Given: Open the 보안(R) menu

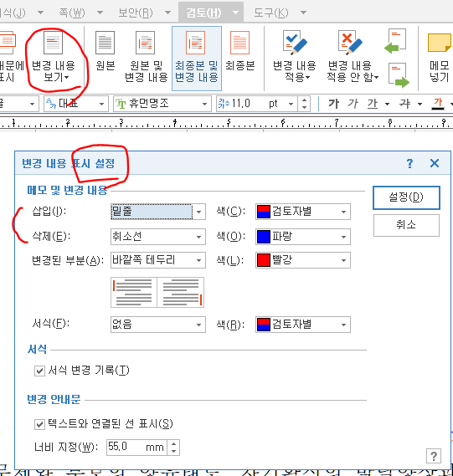Looking at the screenshot, I should click(x=136, y=13).
